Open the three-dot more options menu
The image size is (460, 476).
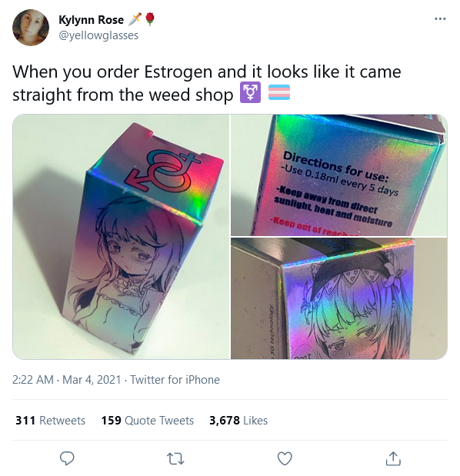click(x=440, y=18)
